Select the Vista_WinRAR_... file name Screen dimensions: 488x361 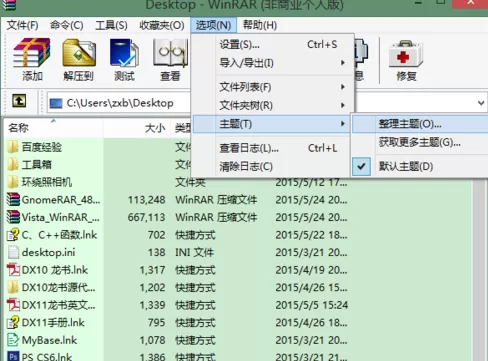coord(60,217)
